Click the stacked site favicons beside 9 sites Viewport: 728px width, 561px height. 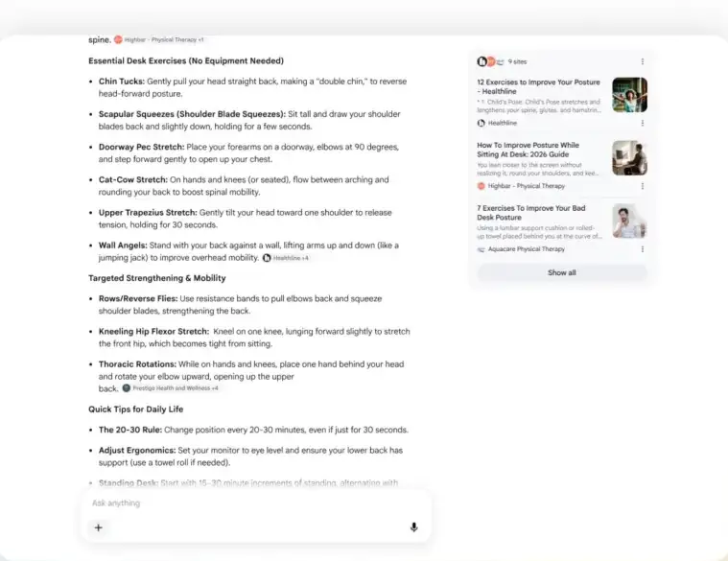(x=490, y=61)
